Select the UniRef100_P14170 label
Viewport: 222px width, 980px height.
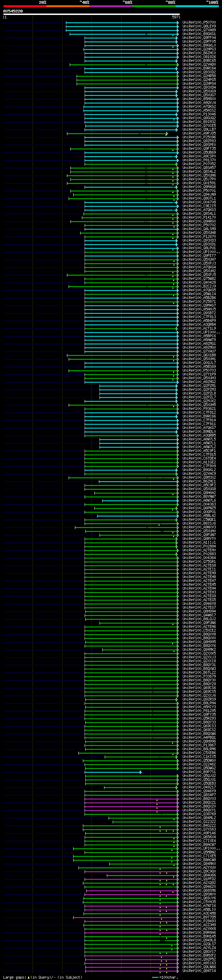pyautogui.click(x=199, y=218)
